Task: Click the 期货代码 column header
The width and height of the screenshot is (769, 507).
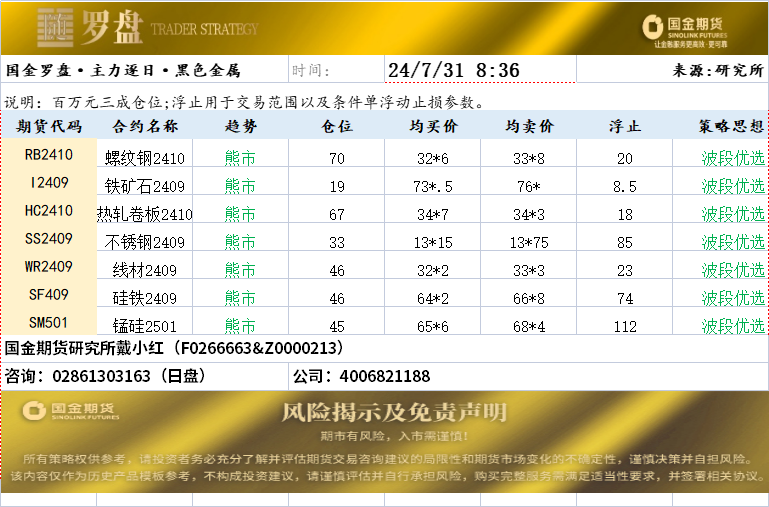Action: (49, 127)
